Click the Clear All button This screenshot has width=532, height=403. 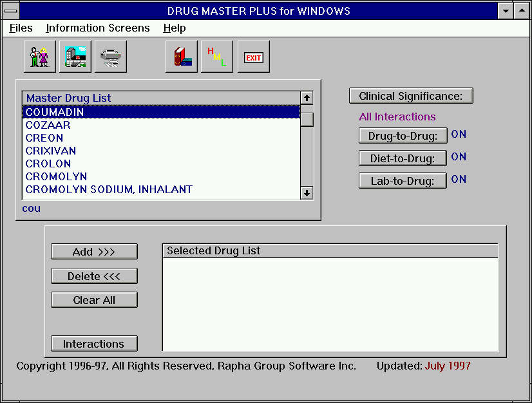94,300
